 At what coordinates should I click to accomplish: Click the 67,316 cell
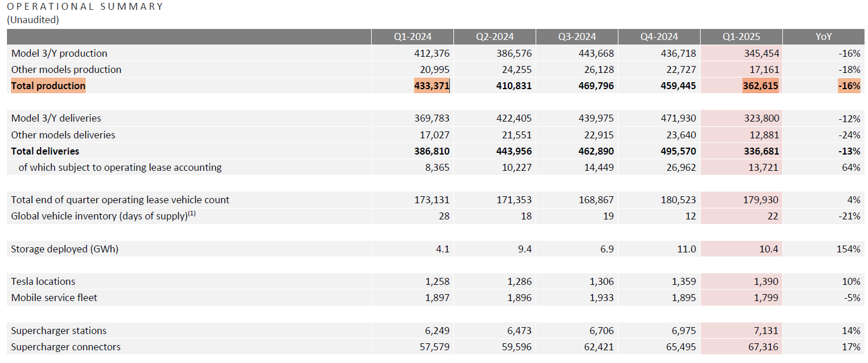[x=764, y=347]
